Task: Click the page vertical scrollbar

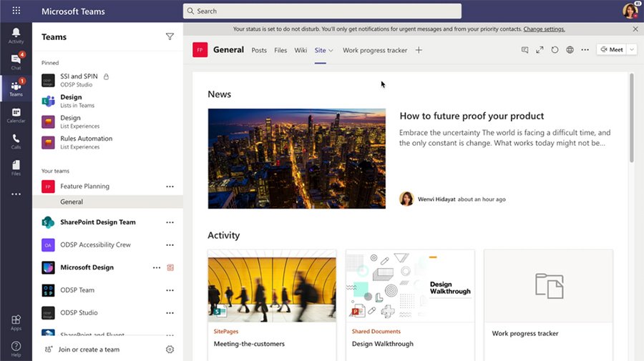Action: point(632,118)
